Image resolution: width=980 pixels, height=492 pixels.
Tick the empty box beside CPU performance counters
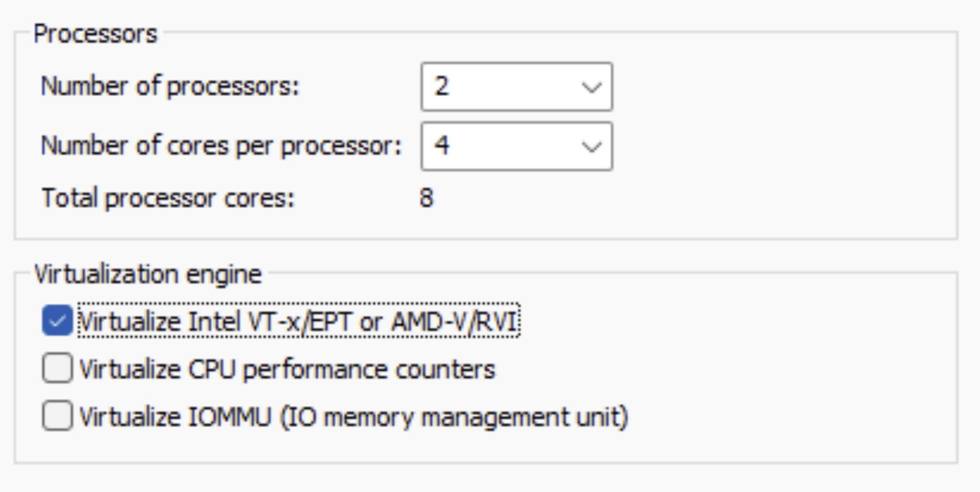click(x=58, y=368)
